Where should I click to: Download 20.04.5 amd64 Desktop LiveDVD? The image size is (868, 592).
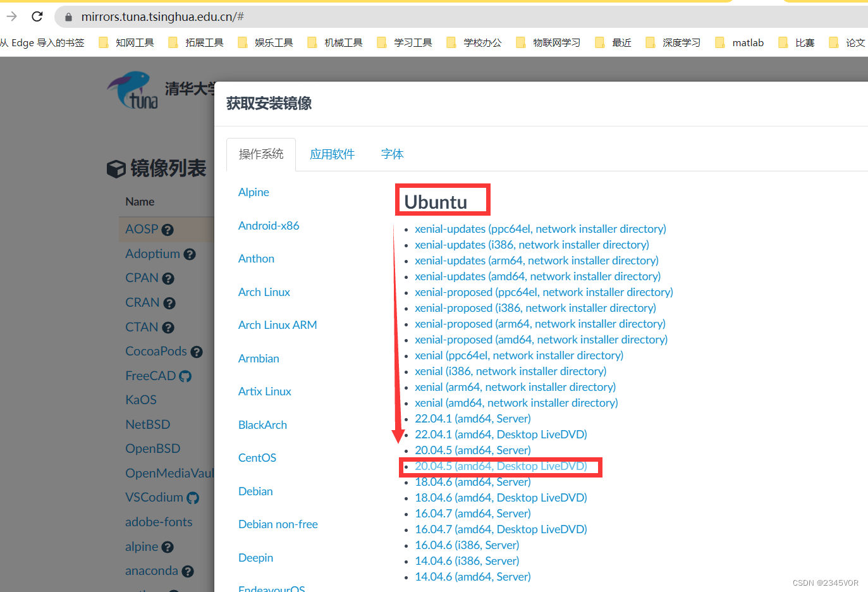tap(501, 466)
